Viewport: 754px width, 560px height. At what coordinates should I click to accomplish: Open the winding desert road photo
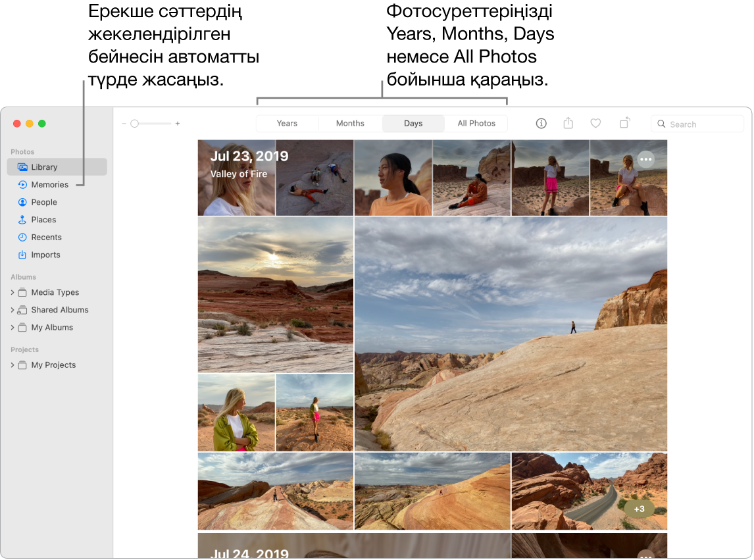[x=590, y=491]
